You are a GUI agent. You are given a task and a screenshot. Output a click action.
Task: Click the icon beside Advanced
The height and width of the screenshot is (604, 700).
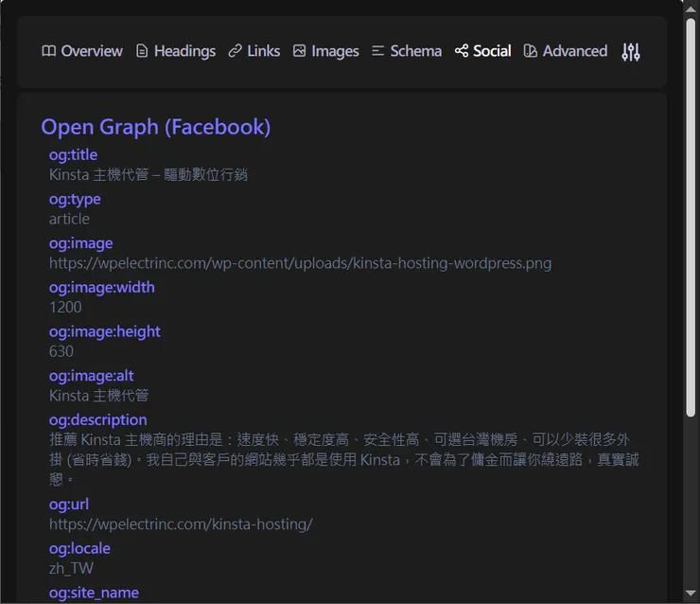tap(530, 51)
